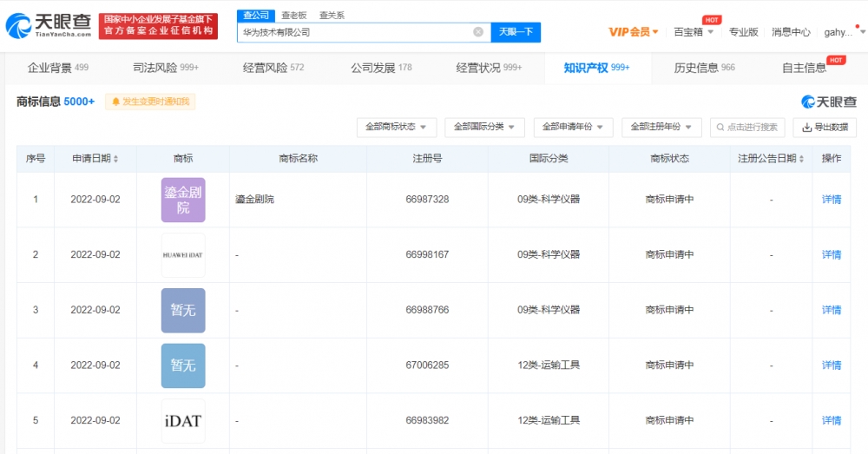
Task: Select the 经营风险 tab
Action: 273,68
